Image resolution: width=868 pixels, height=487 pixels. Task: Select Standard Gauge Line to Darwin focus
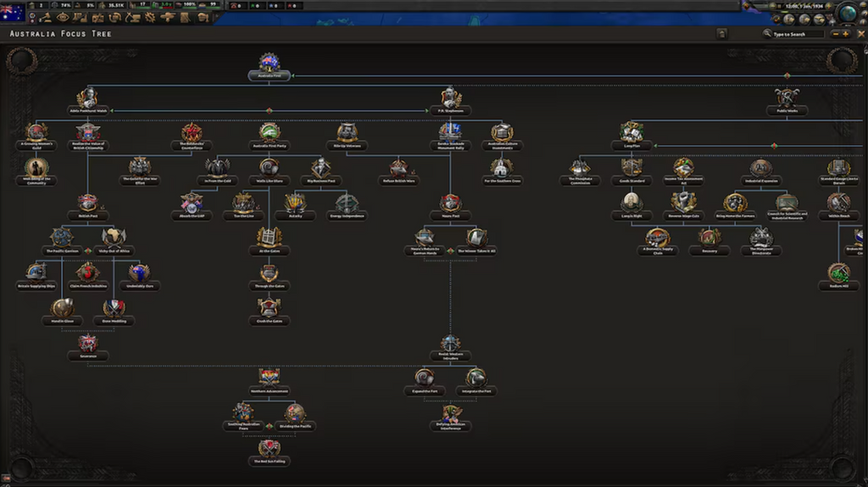tap(838, 172)
